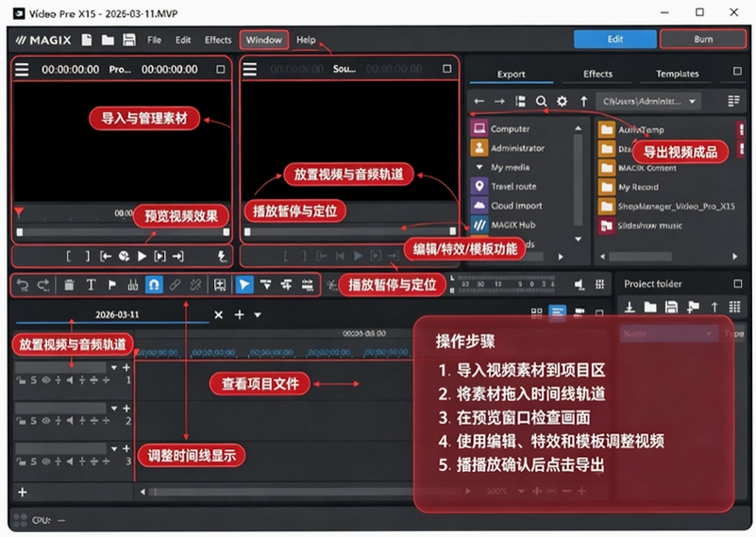Open a project with the folder icon
Viewport: 756px width, 537px height.
pyautogui.click(x=108, y=40)
